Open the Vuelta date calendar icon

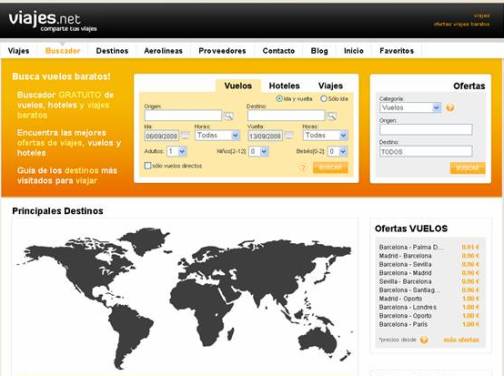click(289, 135)
